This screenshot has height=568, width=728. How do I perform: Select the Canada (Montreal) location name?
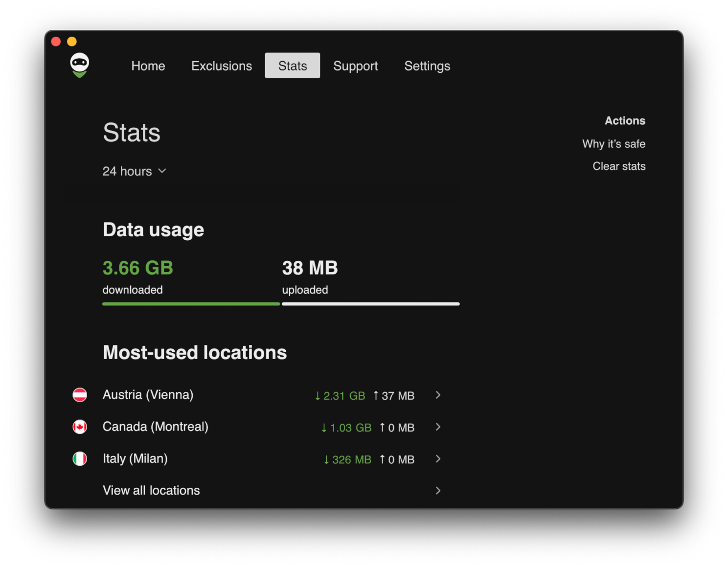156,427
